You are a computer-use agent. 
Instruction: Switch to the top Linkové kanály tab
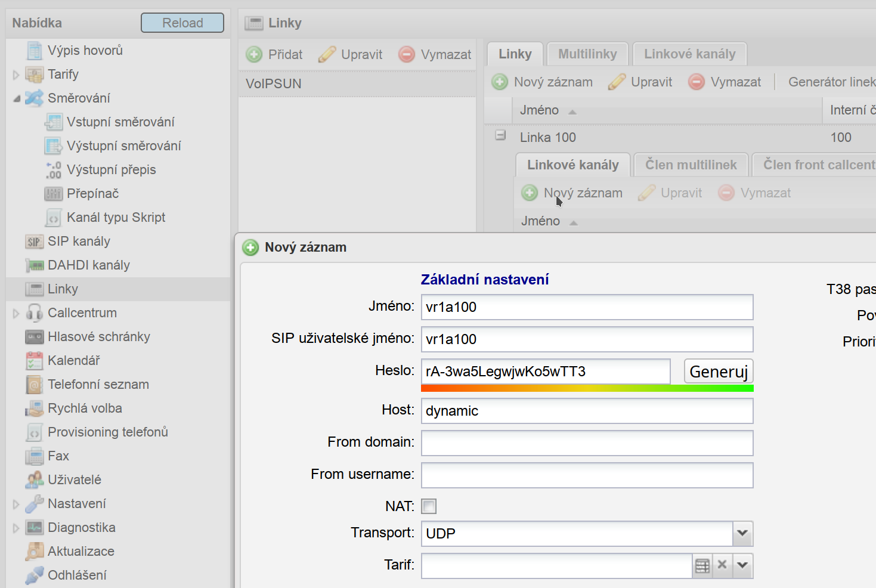coord(690,54)
